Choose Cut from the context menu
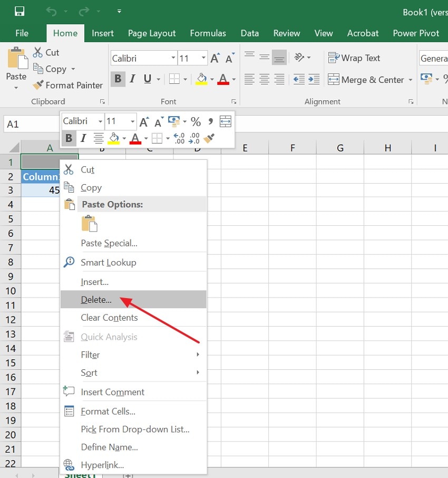 click(x=133, y=169)
